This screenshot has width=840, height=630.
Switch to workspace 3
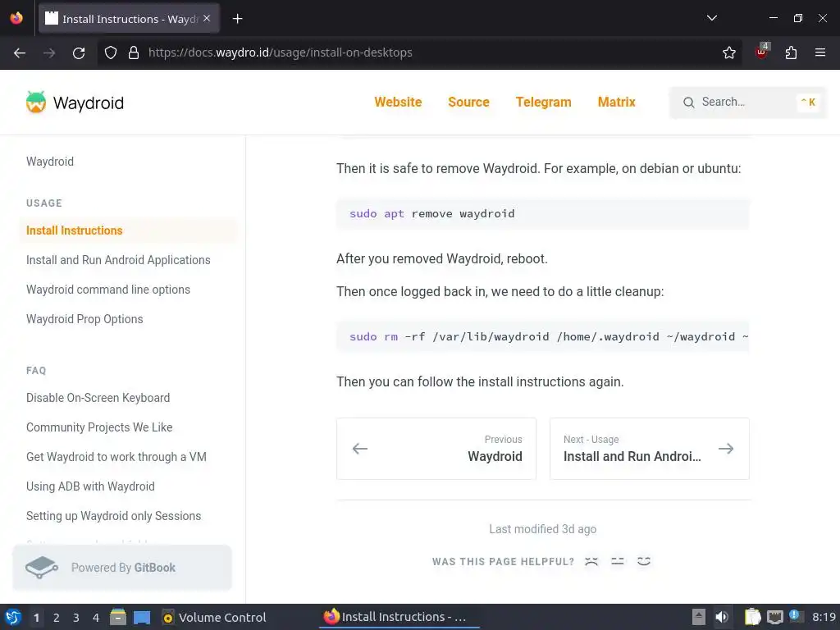[76, 618]
